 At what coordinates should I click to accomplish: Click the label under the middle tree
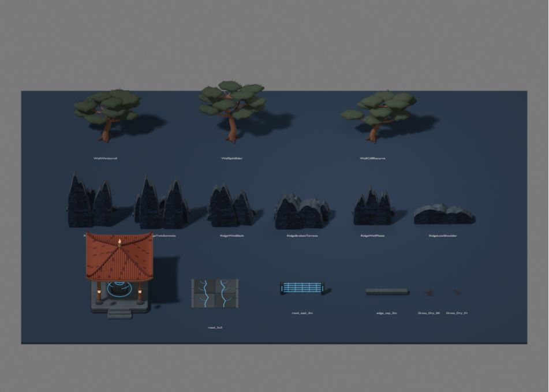(232, 158)
